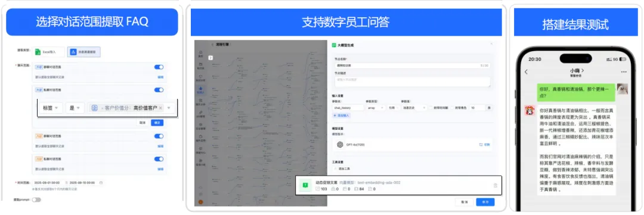This screenshot has width=644, height=215.
Task: Click the green 大模型生成 node icon
Action: (x=335, y=45)
